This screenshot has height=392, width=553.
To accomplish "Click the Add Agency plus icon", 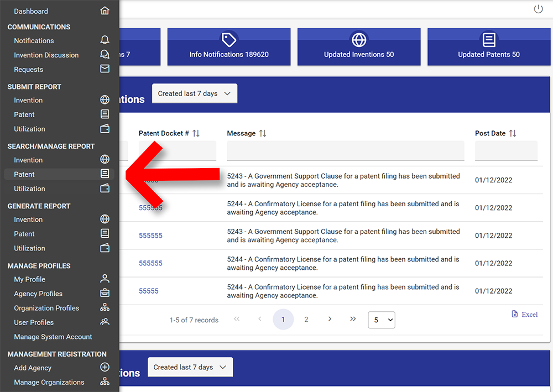I will (x=105, y=368).
